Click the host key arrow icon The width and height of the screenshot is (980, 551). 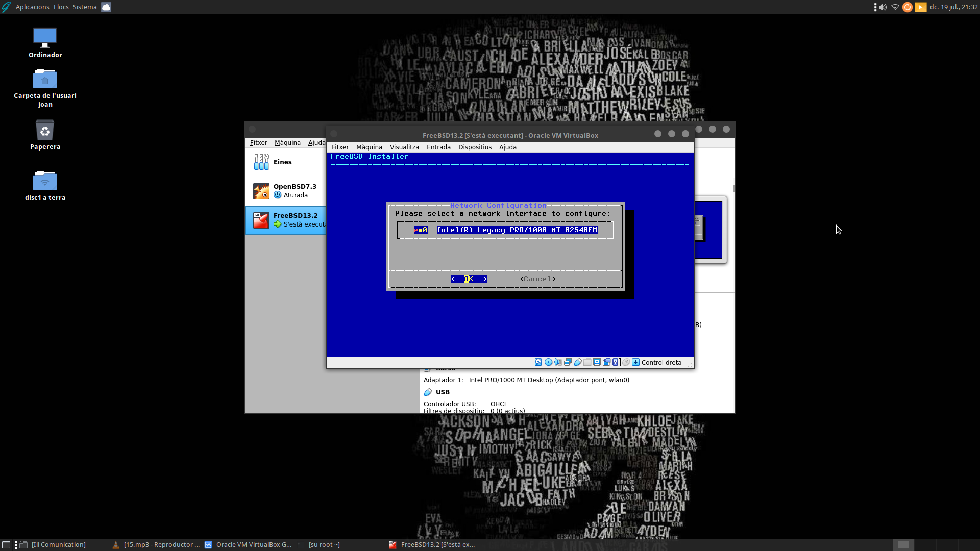(635, 362)
